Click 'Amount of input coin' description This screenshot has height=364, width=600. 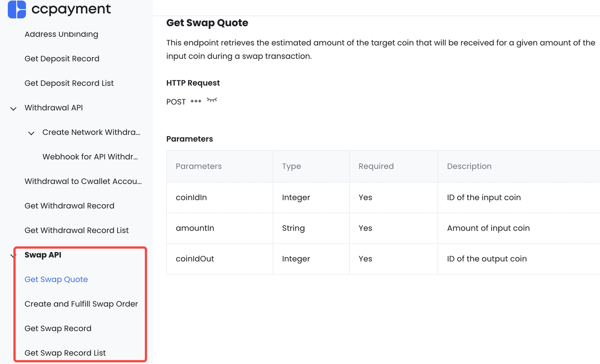point(488,228)
